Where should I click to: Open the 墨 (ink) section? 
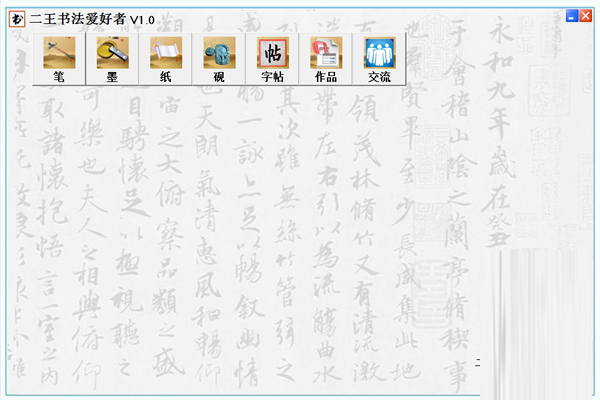point(112,59)
